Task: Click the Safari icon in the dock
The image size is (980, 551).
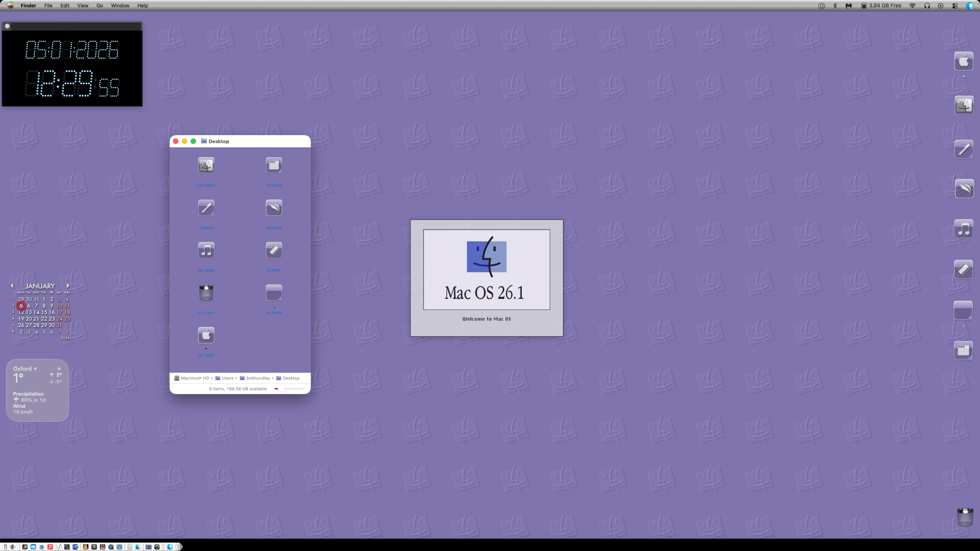Action: [x=42, y=547]
